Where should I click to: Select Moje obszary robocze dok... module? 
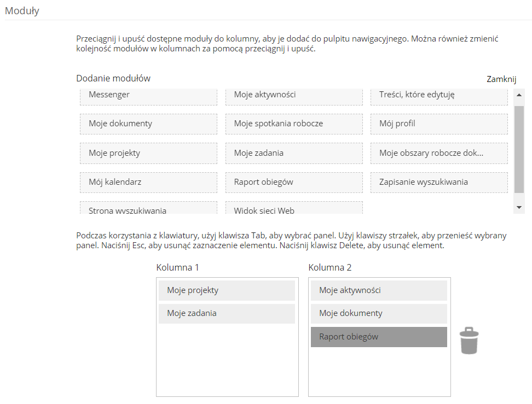pos(439,153)
